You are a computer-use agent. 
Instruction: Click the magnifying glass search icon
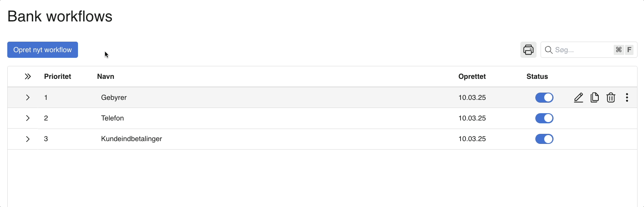(x=548, y=50)
